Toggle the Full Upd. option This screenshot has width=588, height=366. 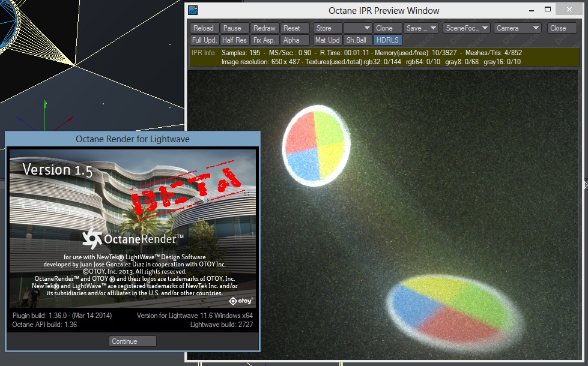[x=204, y=40]
